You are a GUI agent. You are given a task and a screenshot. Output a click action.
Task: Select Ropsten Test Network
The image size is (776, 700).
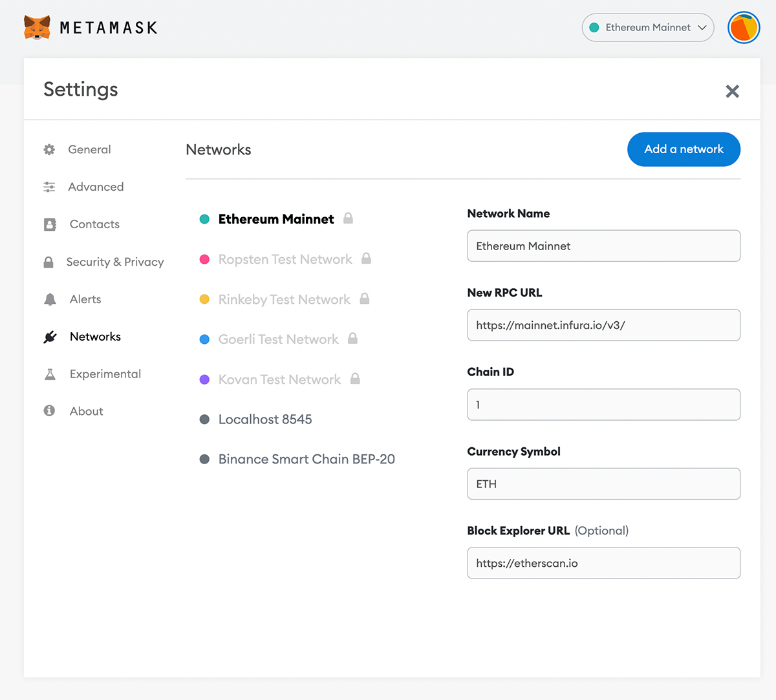pos(285,259)
